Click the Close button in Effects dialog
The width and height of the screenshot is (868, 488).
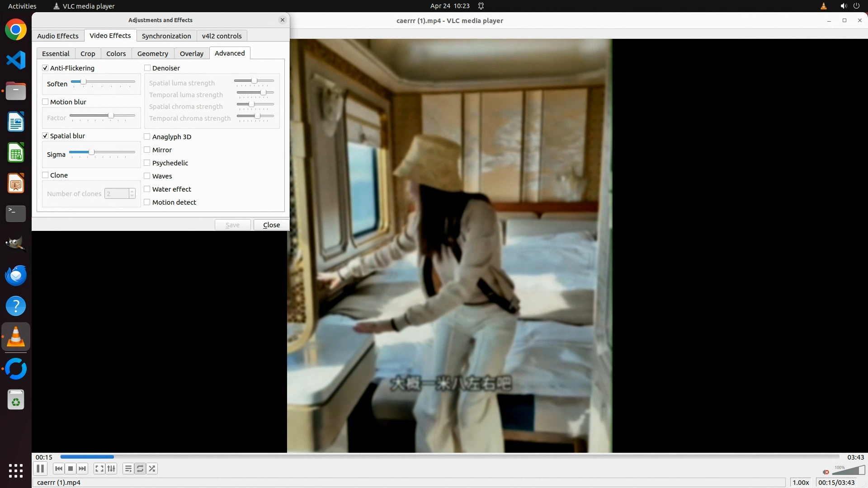271,225
